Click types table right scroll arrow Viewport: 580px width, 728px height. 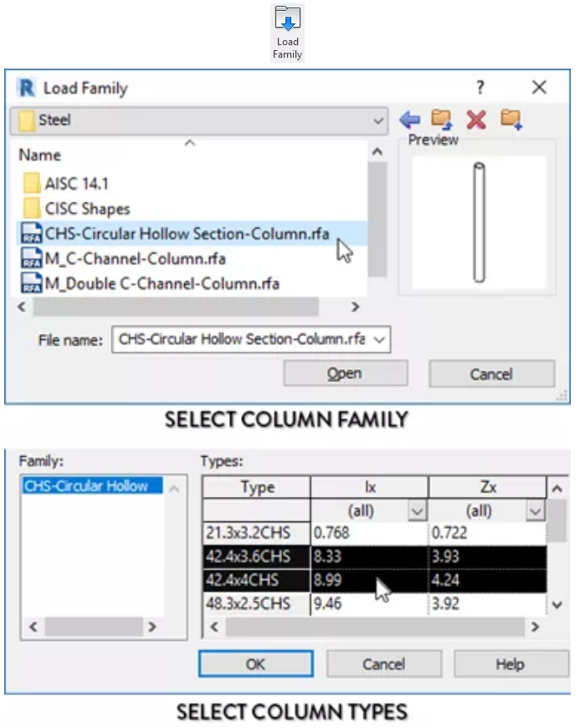click(536, 628)
